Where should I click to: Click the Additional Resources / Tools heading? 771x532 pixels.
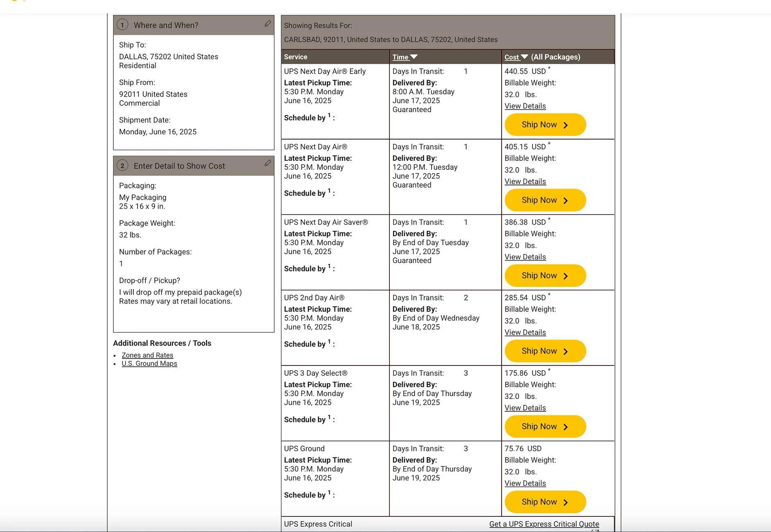pyautogui.click(x=162, y=343)
